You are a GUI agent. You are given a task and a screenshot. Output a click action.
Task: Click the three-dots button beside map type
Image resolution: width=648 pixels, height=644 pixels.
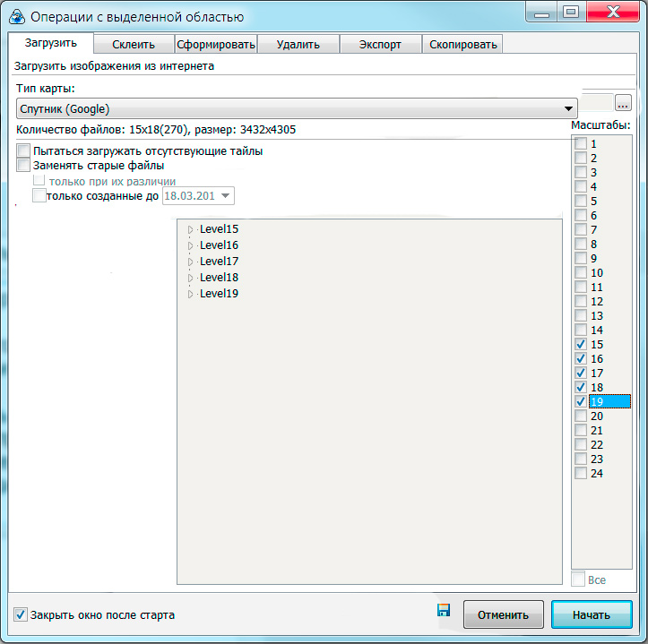[623, 104]
